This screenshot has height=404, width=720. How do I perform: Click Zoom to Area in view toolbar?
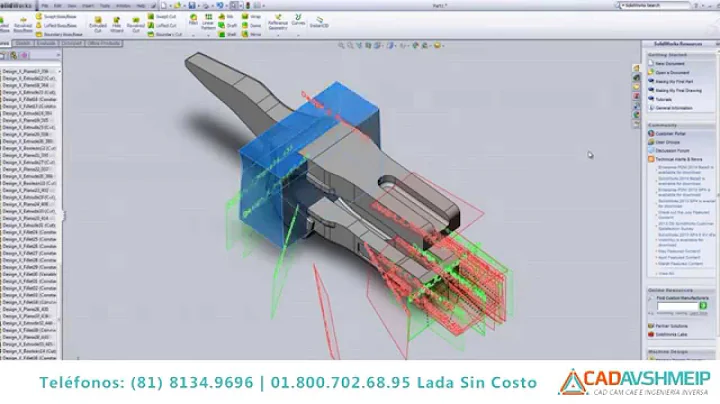(350, 45)
